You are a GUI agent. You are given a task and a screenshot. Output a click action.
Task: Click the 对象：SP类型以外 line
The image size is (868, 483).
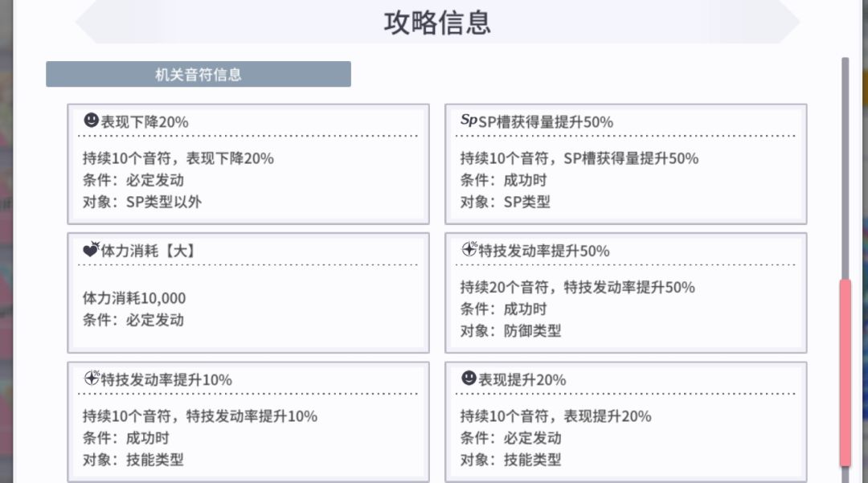[142, 202]
